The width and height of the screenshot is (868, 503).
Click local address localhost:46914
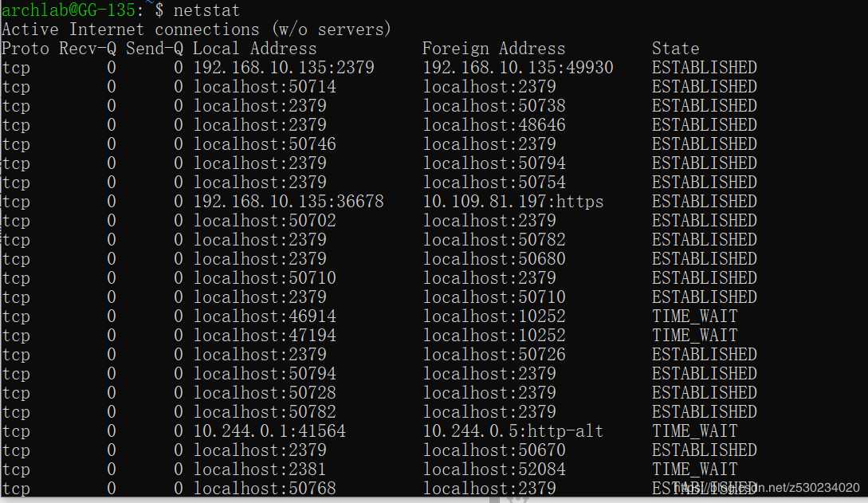click(x=265, y=316)
